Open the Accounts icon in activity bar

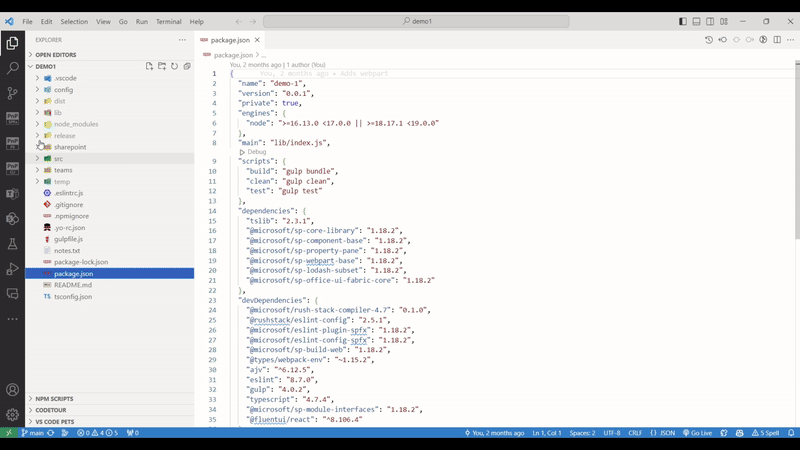click(x=12, y=390)
